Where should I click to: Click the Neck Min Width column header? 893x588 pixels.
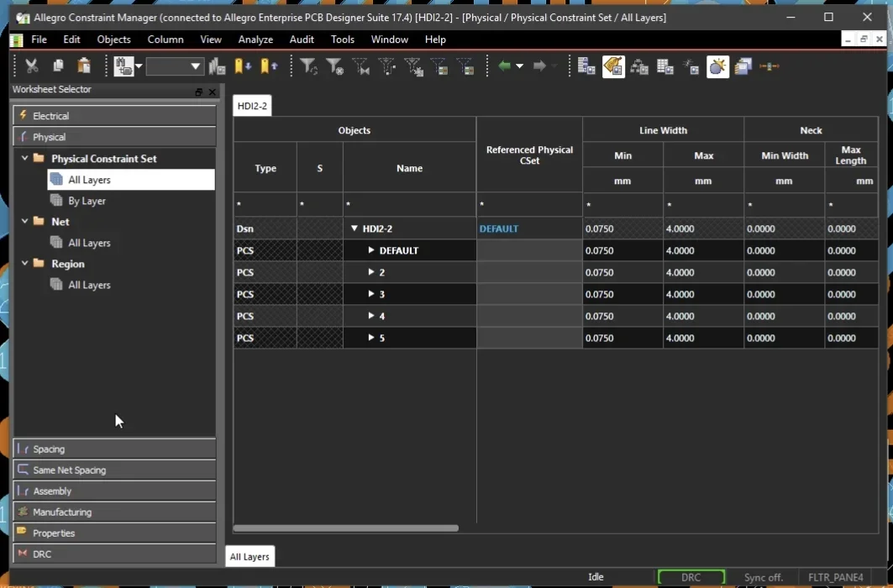(x=785, y=155)
